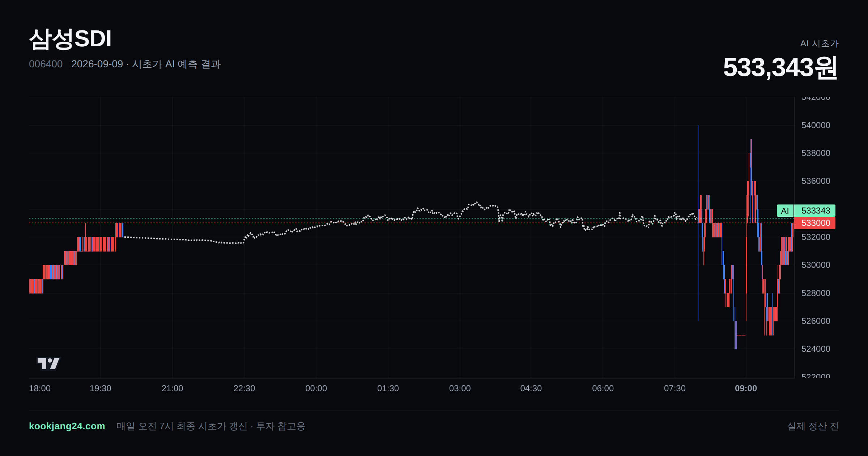Click the 09:00 time axis marker
The image size is (868, 456).
tap(746, 388)
